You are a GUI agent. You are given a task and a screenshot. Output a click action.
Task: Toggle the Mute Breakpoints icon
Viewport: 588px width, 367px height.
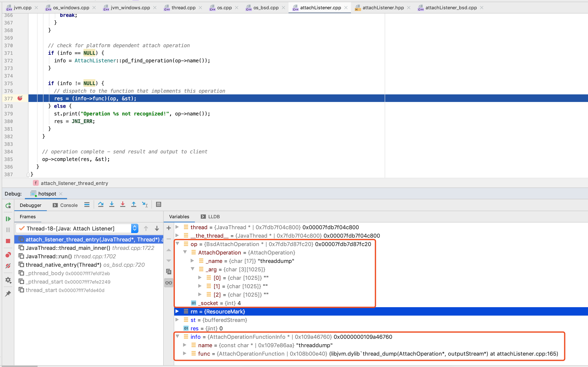[x=8, y=266]
